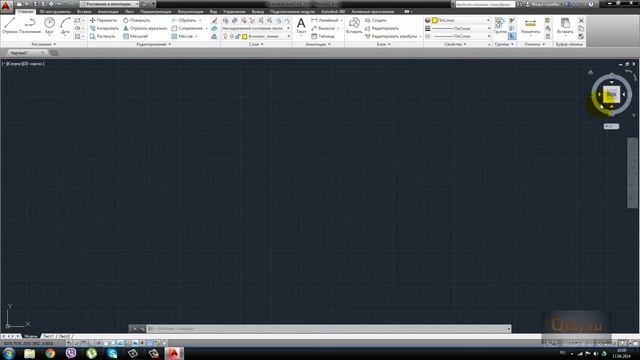Click the Measure tool in Utilities panel
Screen dimensions: 640x360
click(x=530, y=25)
